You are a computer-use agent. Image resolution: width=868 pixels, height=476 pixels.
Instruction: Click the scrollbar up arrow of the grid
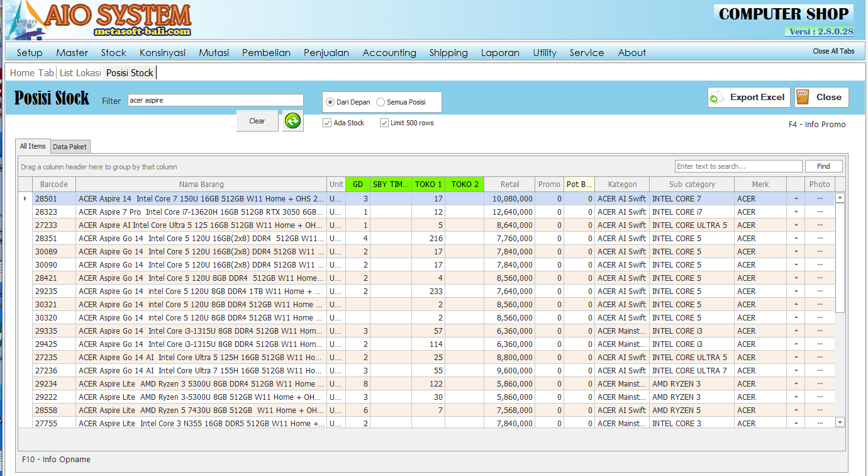pos(840,198)
